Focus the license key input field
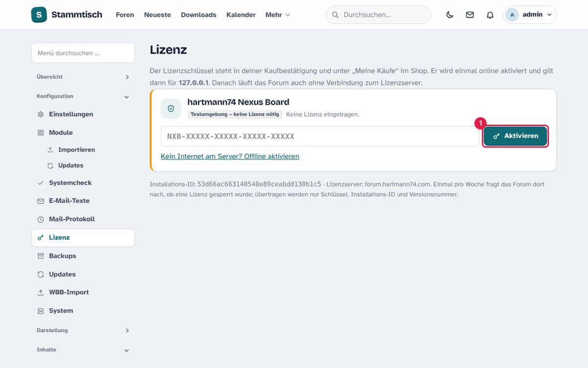This screenshot has height=368, width=588. coord(320,136)
